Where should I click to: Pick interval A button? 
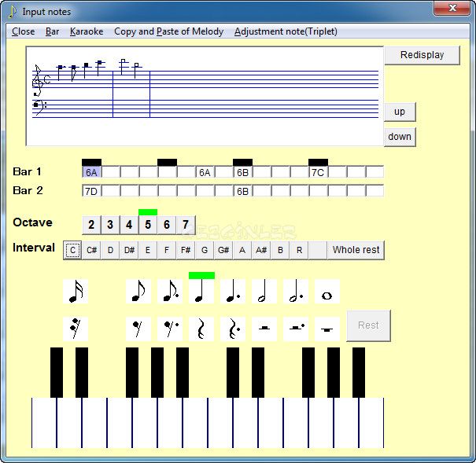click(x=242, y=250)
